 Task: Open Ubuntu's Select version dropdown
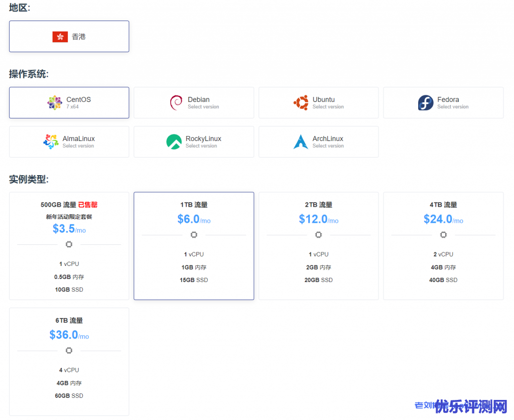pos(328,107)
